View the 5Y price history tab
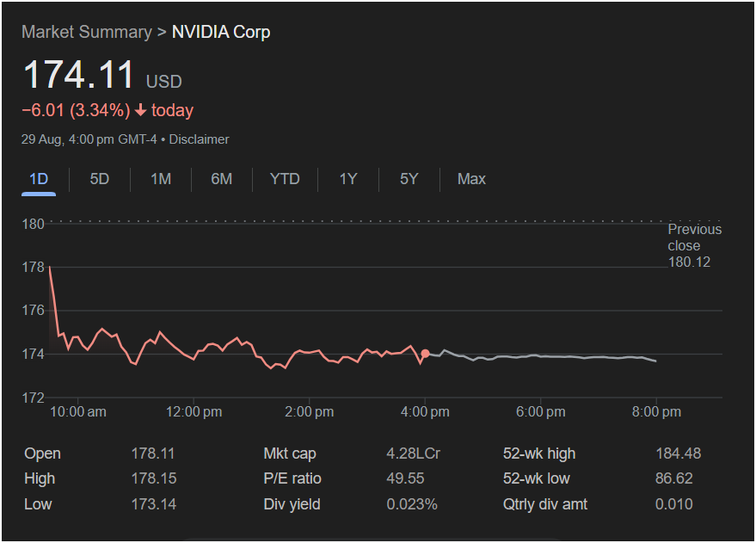This screenshot has height=543, width=756. point(409,179)
